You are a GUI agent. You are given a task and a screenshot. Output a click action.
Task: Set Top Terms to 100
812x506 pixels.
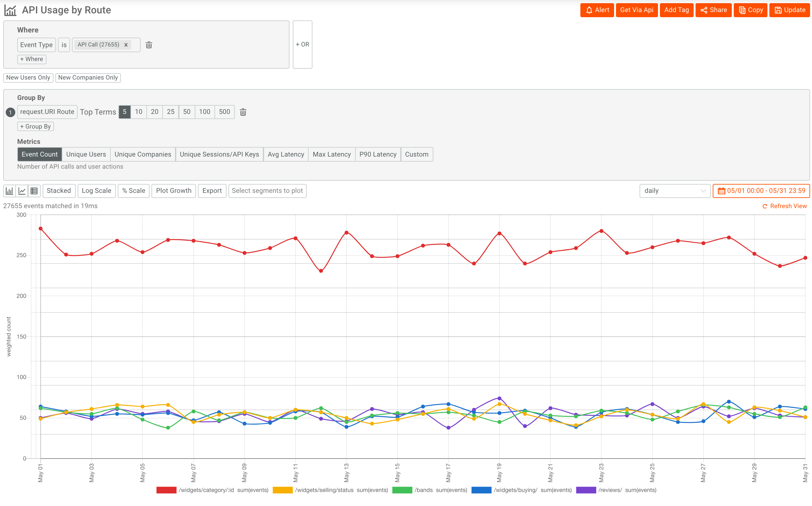click(x=205, y=112)
